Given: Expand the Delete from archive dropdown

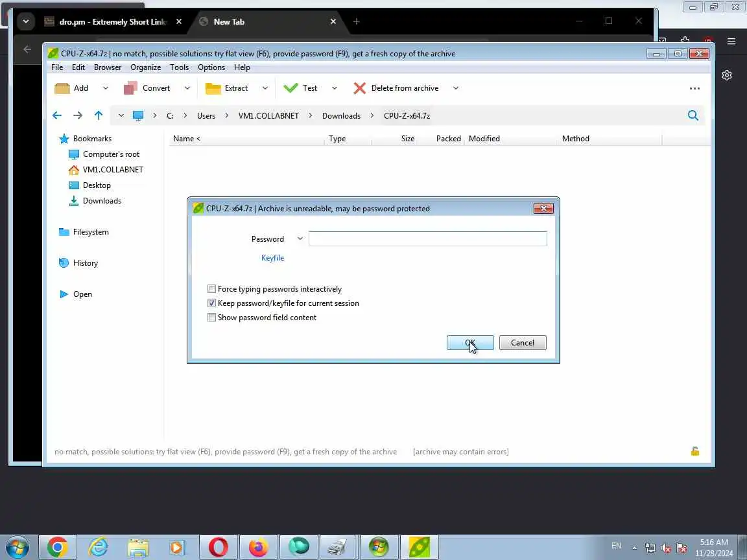Looking at the screenshot, I should tap(456, 88).
